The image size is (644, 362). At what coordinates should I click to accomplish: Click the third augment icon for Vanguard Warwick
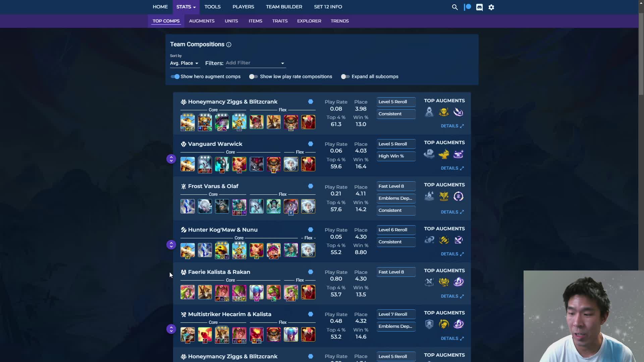click(459, 154)
